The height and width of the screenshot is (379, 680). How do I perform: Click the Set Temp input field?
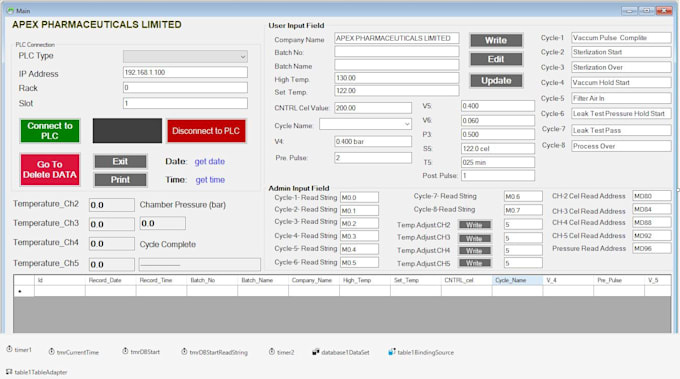pos(396,91)
